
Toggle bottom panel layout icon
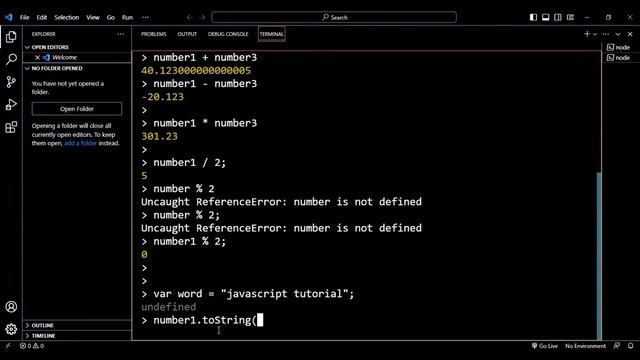click(545, 17)
